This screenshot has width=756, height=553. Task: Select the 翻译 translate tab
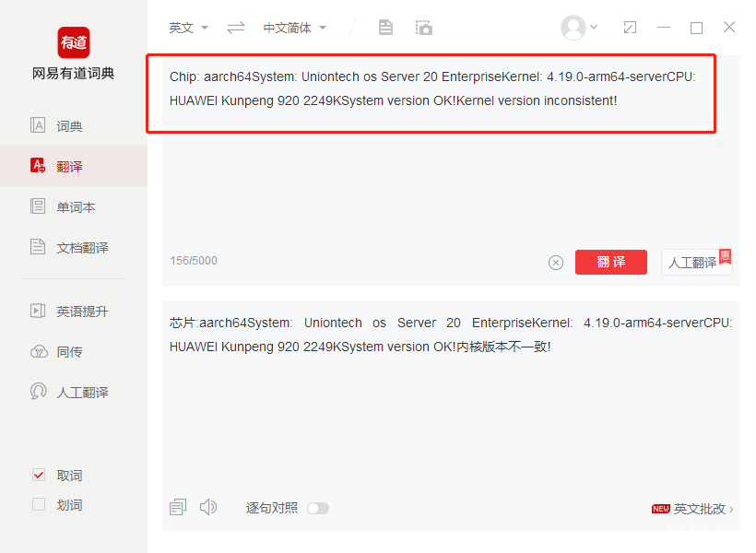74,166
